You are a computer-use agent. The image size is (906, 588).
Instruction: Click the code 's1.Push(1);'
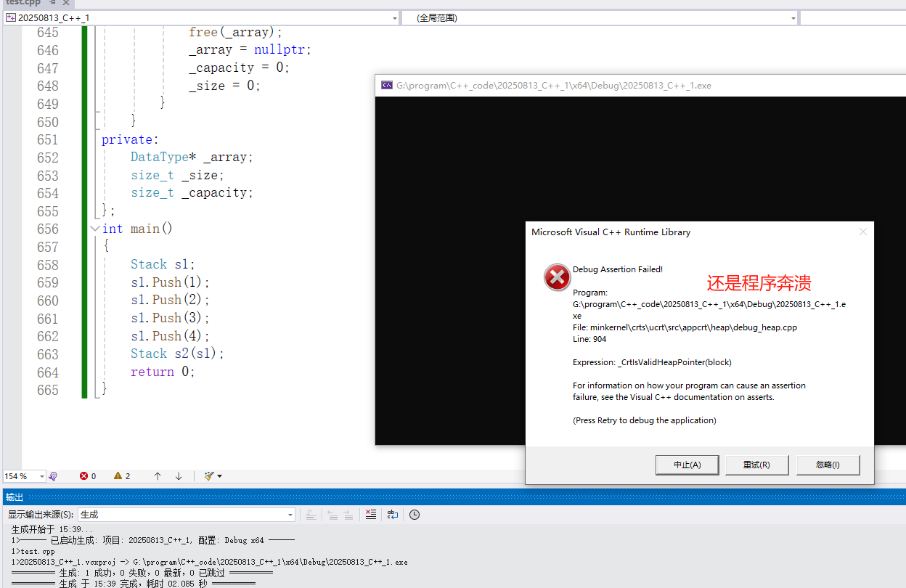(171, 282)
